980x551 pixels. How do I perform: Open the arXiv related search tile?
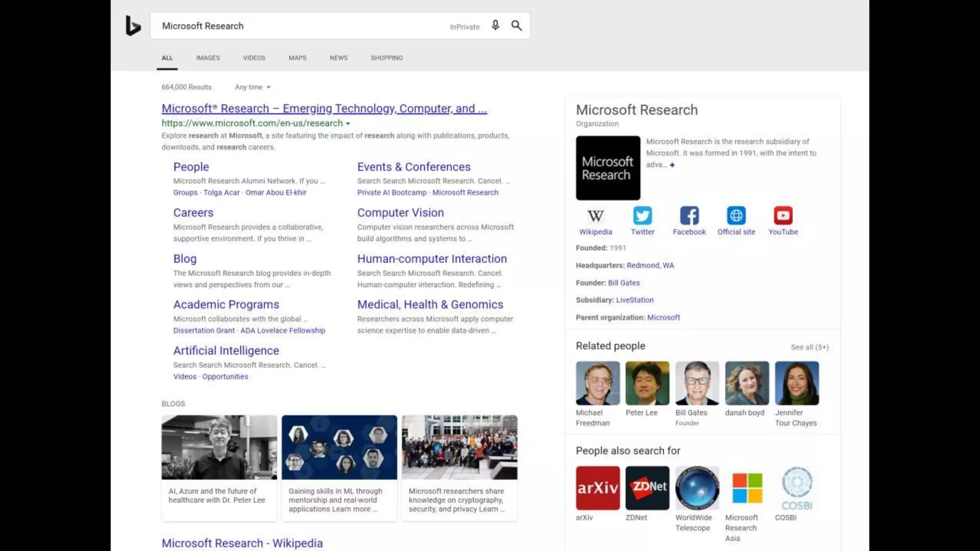tap(598, 488)
